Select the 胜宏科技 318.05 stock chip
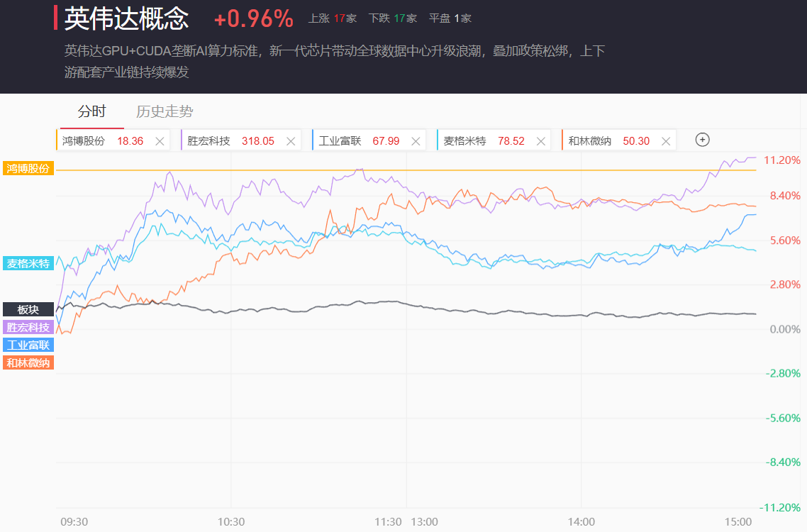Screen dimensions: 807x532 pos(230,141)
